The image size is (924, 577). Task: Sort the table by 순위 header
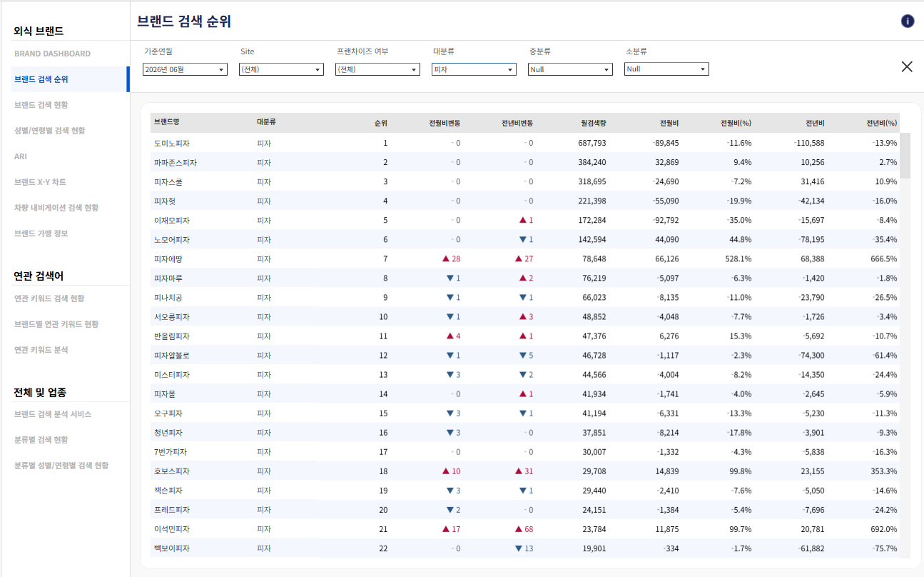coord(381,123)
